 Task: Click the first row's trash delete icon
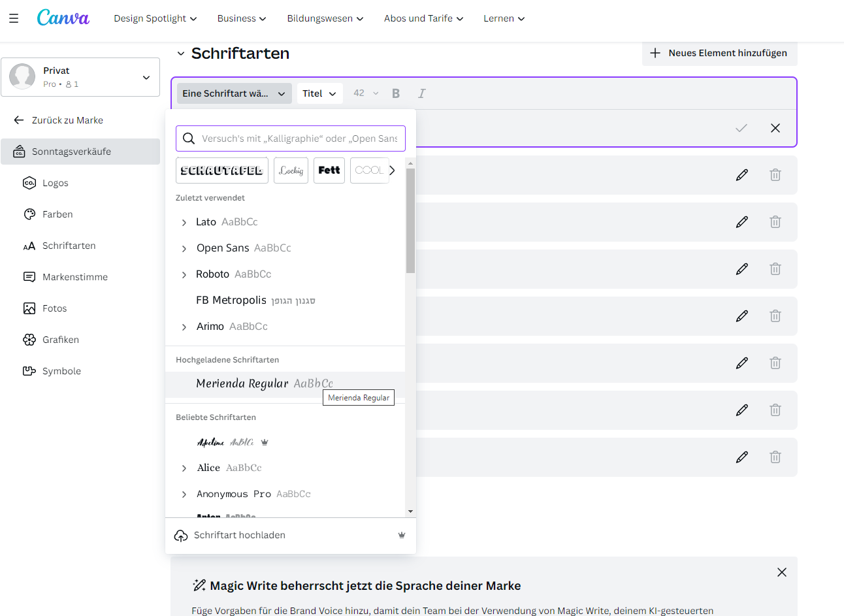pyautogui.click(x=775, y=175)
